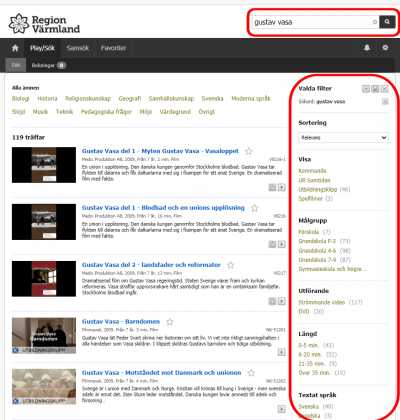The height and width of the screenshot is (420, 400).
Task: Toggle favorite star for landsfader och reformator
Action: click(230, 265)
